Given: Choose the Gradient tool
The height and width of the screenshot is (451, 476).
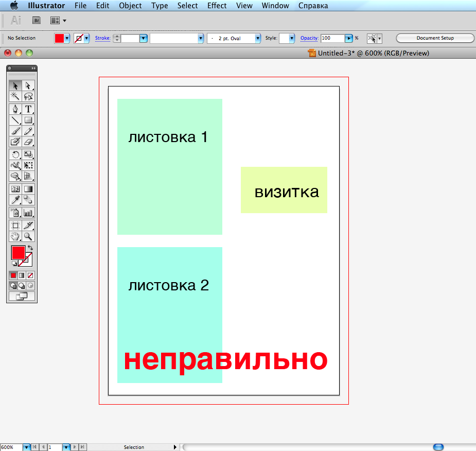Looking at the screenshot, I should [x=28, y=189].
